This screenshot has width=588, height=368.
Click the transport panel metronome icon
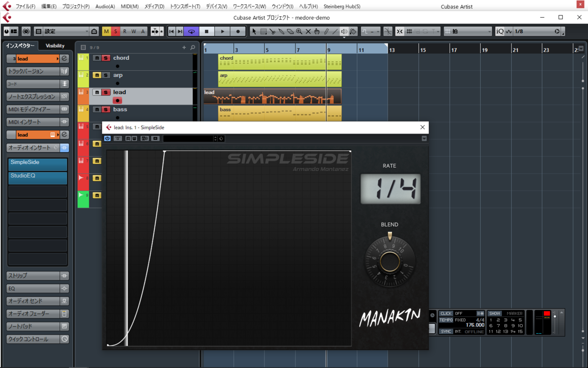pyautogui.click(x=480, y=314)
